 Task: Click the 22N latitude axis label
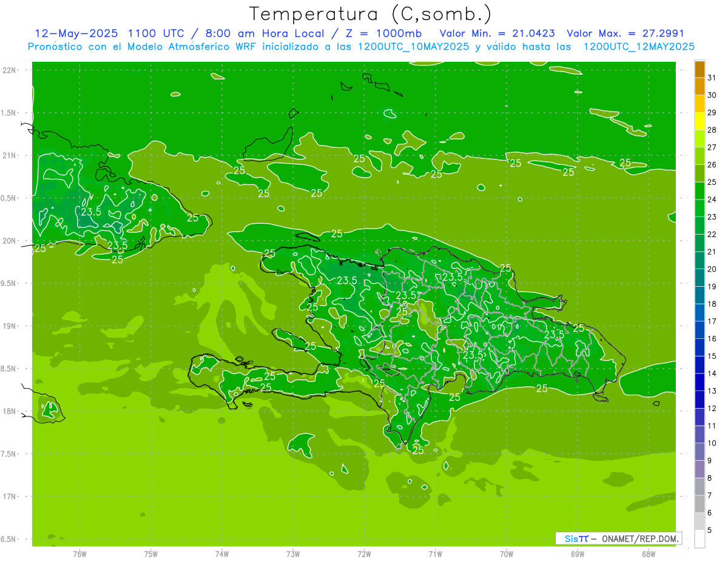pyautogui.click(x=10, y=70)
